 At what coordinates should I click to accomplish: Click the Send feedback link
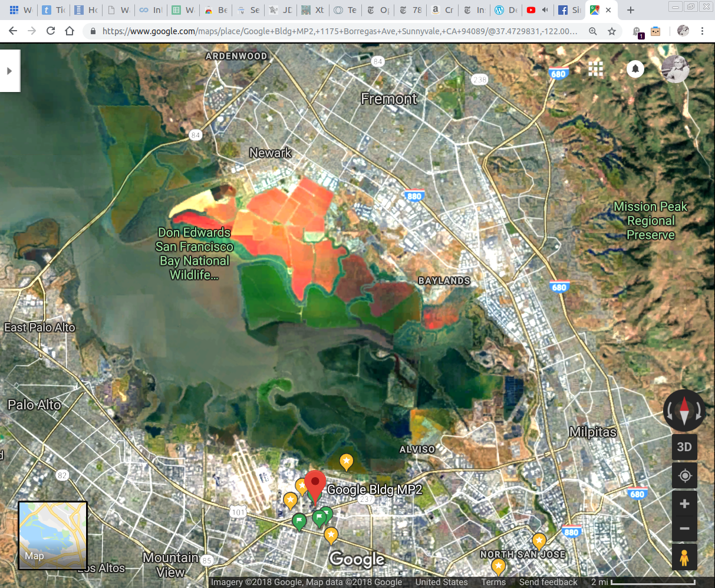tap(548, 582)
